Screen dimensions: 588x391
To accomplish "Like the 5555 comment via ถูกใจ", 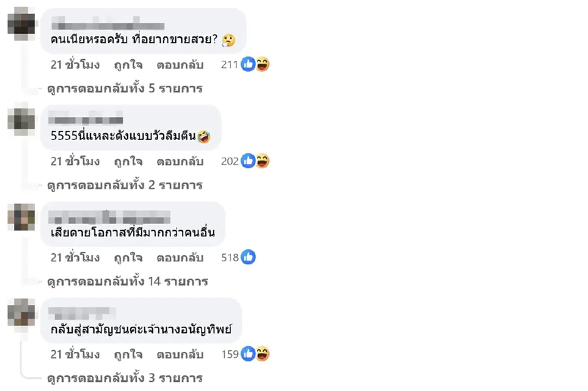I will coord(128,161).
